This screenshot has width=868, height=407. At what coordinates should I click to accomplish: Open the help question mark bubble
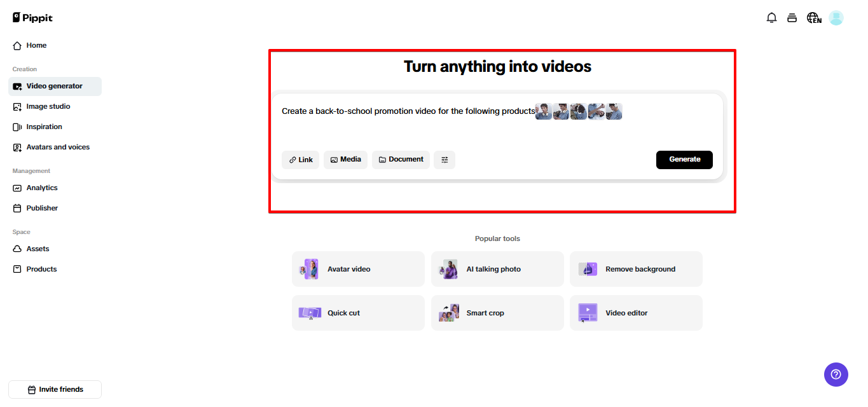836,375
